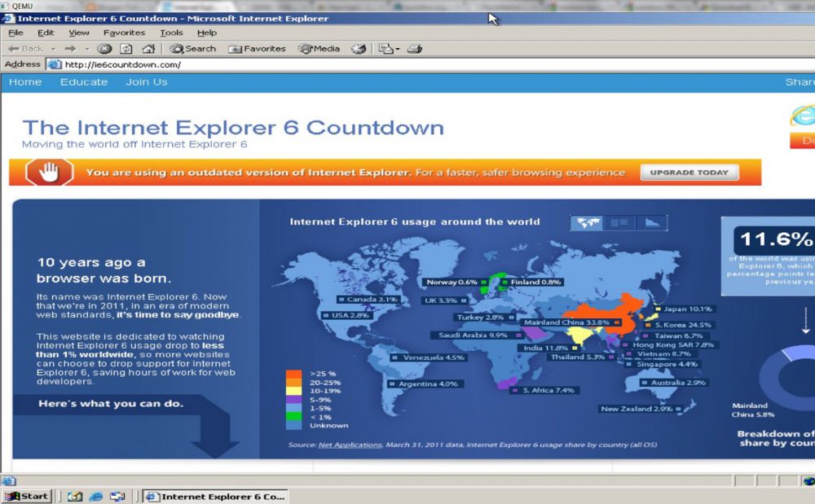Go to the browser Home page icon

tap(148, 49)
